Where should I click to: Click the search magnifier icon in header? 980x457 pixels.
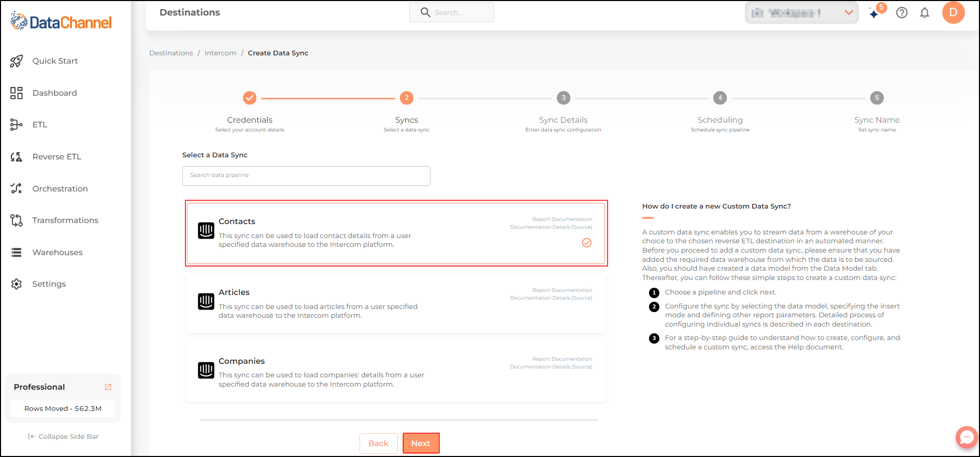(425, 12)
